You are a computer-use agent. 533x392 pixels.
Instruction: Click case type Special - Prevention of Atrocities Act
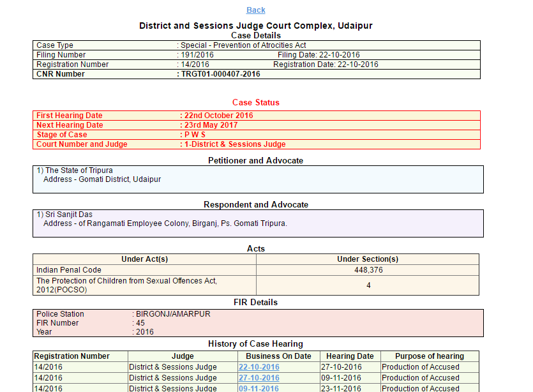coord(243,45)
